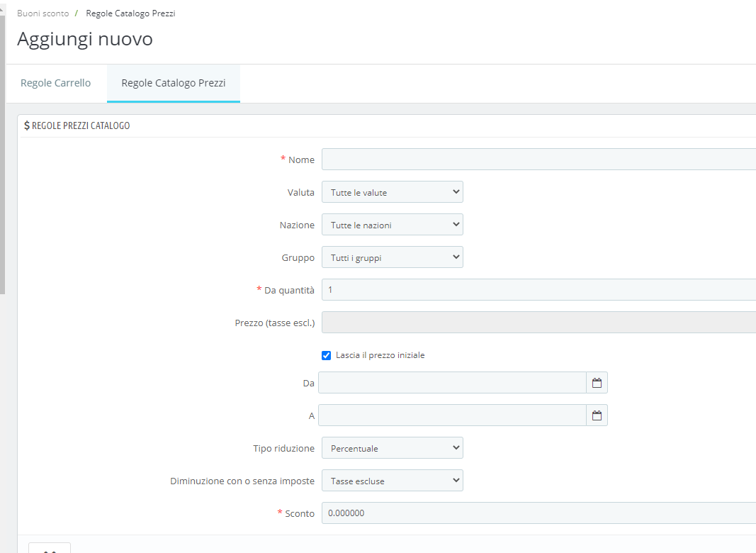Viewport: 756px width, 553px height.
Task: Open the Nazione dropdown
Action: pyautogui.click(x=393, y=225)
